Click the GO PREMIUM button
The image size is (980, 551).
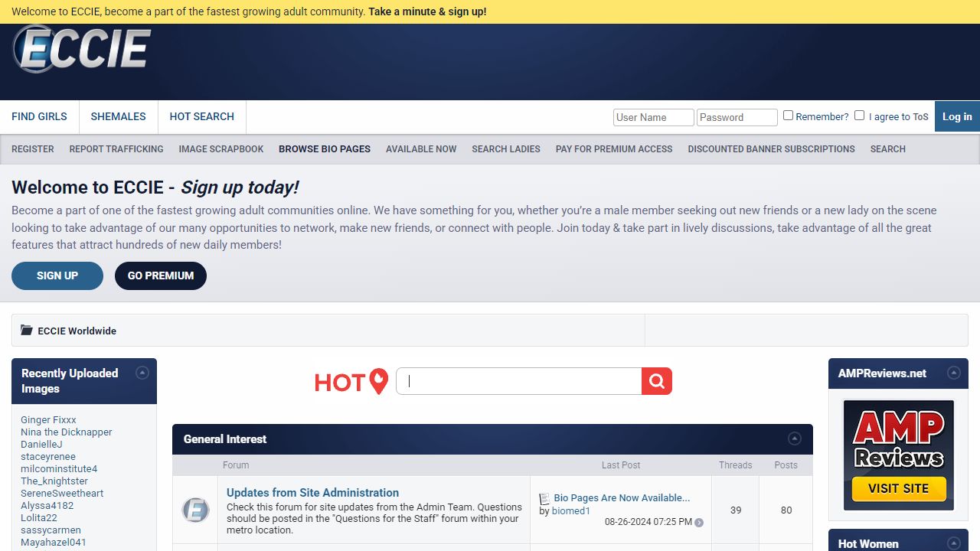tap(161, 275)
